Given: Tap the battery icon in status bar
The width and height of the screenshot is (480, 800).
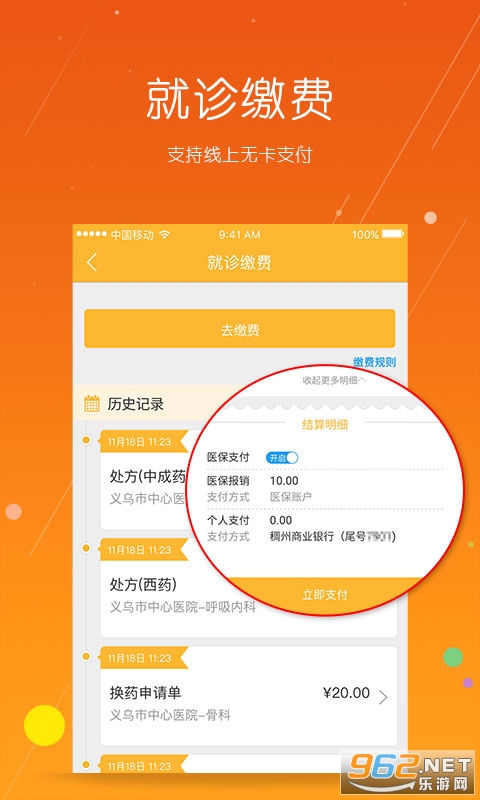Looking at the screenshot, I should click(x=392, y=235).
